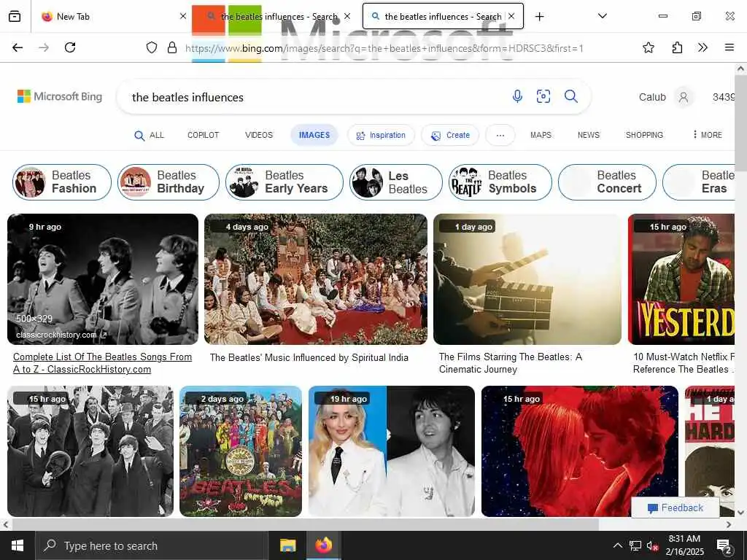The image size is (747, 560).
Task: Open Firefox View icon at the tab strip
Action: [x=15, y=17]
